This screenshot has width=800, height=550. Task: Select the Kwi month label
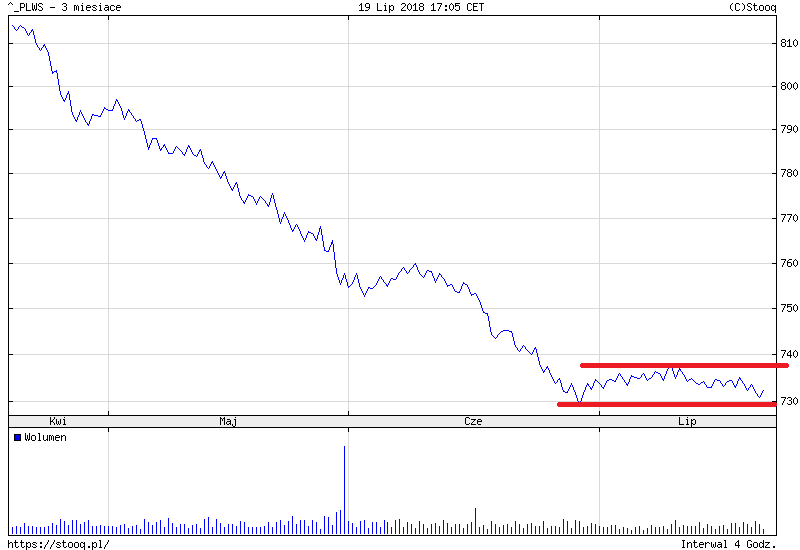58,422
